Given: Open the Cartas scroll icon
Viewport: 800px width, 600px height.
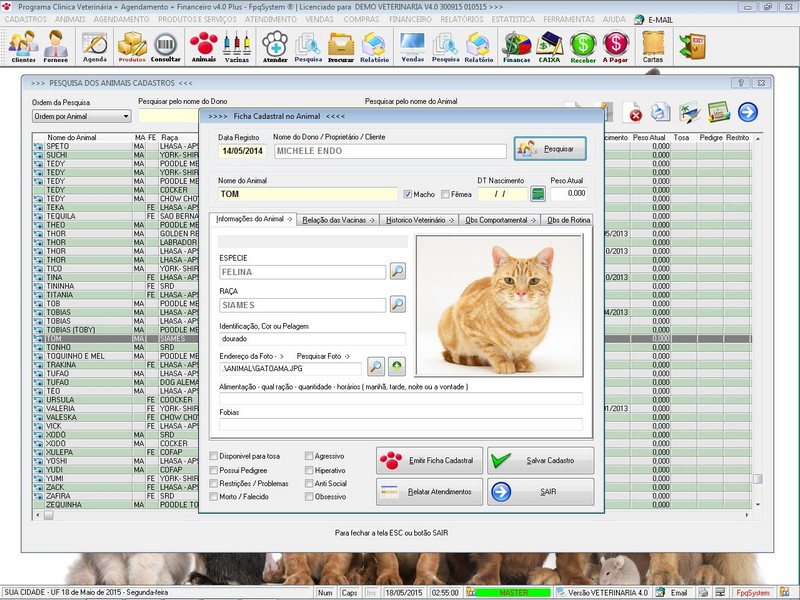Looking at the screenshot, I should click(x=653, y=46).
